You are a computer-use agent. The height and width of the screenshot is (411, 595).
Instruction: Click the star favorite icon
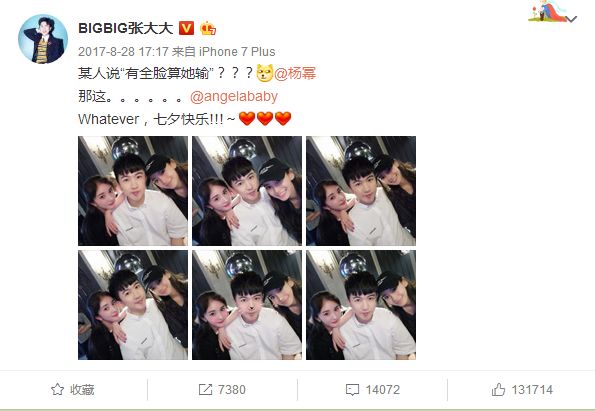[x=57, y=389]
